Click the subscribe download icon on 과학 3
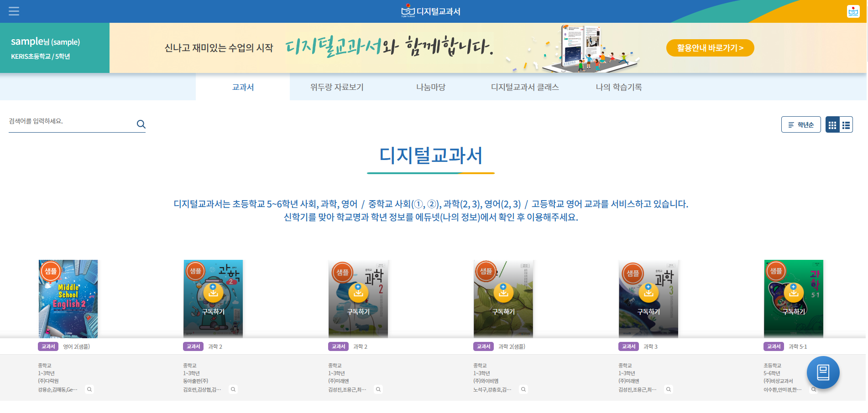Screen dimensions: 868x413 pyautogui.click(x=648, y=292)
